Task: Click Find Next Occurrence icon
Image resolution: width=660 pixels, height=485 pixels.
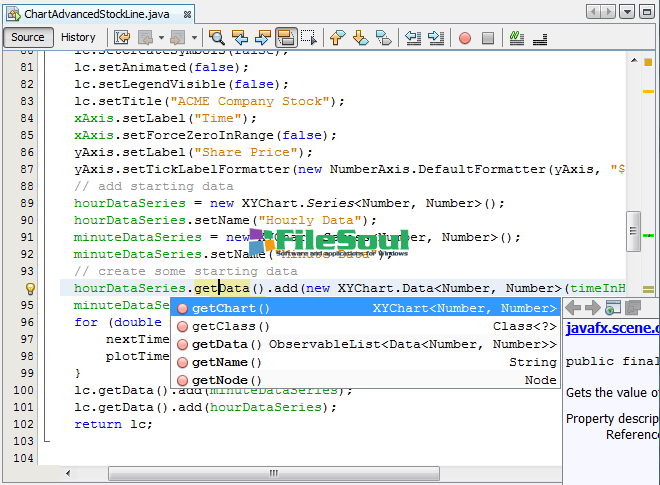Action: pyautogui.click(x=263, y=38)
